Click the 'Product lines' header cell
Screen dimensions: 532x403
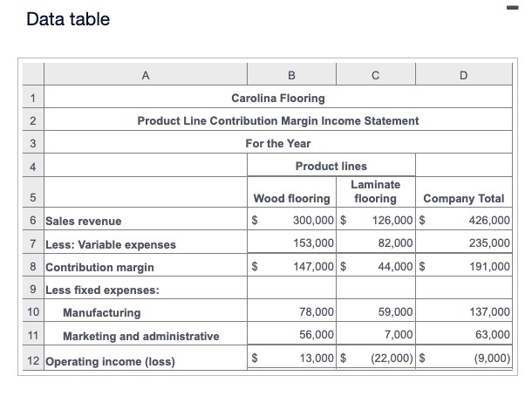click(x=331, y=166)
